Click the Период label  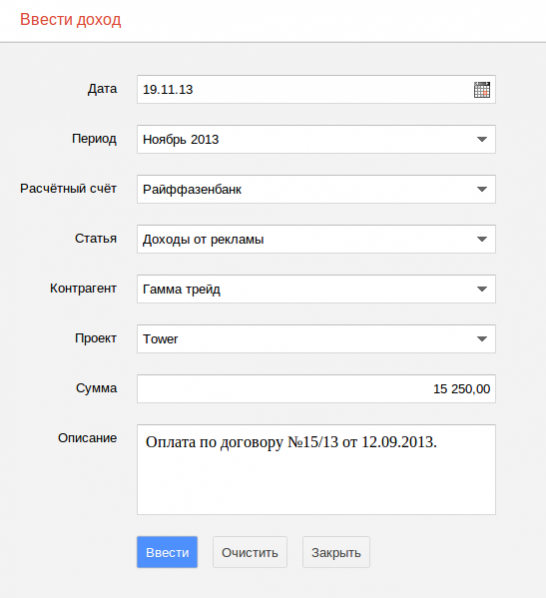(94, 139)
